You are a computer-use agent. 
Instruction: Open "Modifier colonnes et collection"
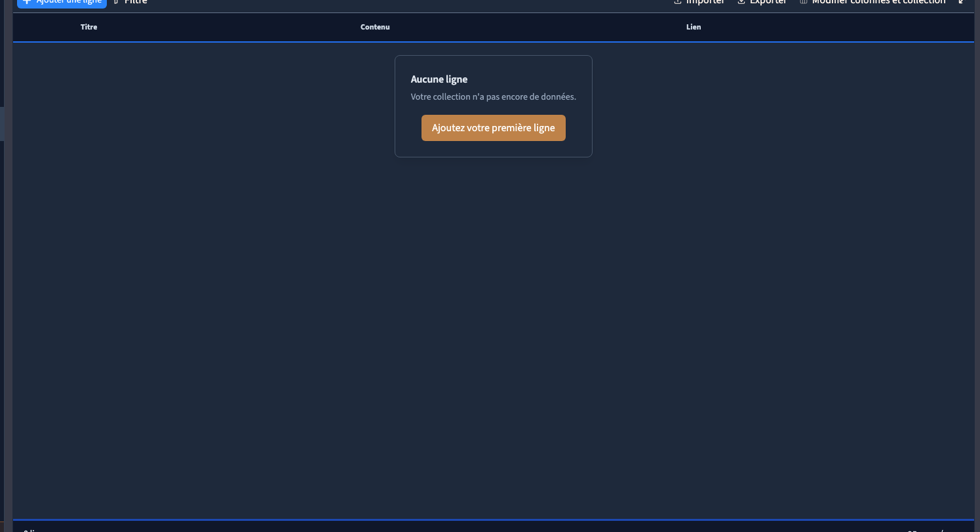tap(872, 3)
